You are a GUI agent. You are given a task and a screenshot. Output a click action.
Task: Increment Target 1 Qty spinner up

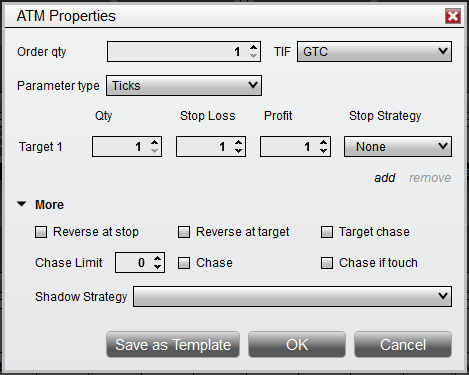point(154,143)
